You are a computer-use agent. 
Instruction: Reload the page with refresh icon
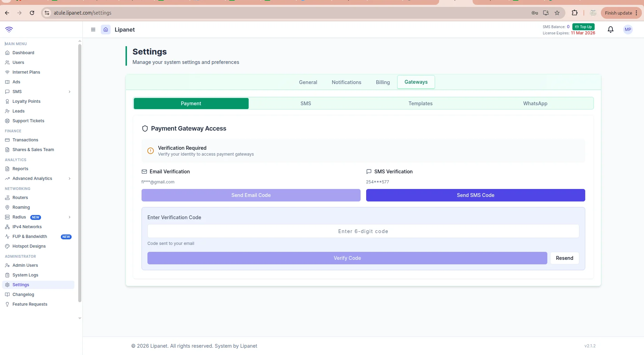[32, 13]
